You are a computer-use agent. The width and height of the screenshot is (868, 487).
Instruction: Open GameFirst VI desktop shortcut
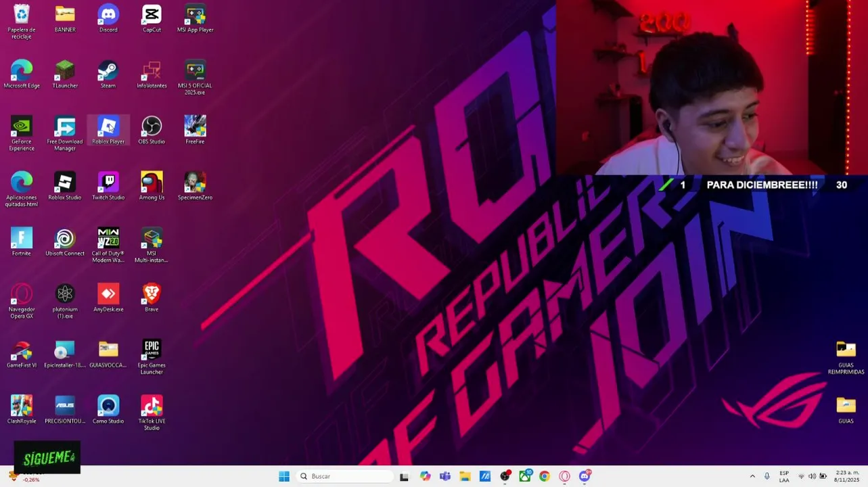tap(22, 354)
